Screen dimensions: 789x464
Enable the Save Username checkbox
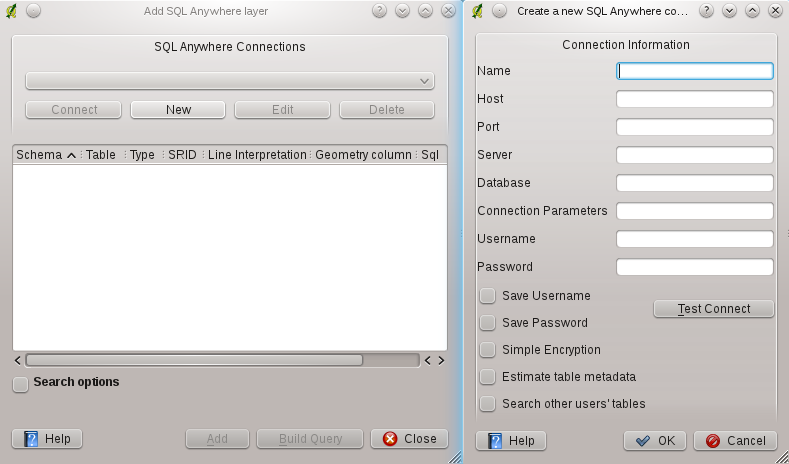(x=488, y=296)
